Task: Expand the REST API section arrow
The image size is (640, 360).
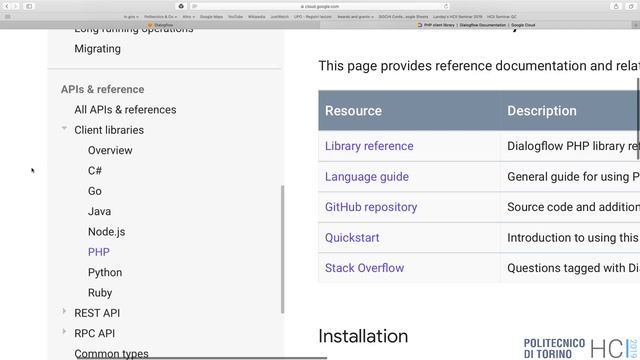Action: [x=64, y=312]
